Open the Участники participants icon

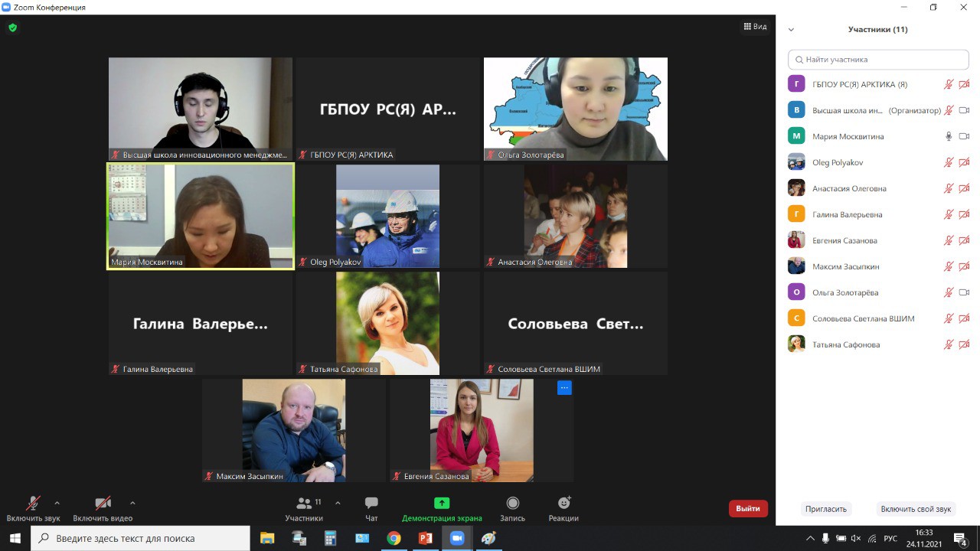pos(304,503)
